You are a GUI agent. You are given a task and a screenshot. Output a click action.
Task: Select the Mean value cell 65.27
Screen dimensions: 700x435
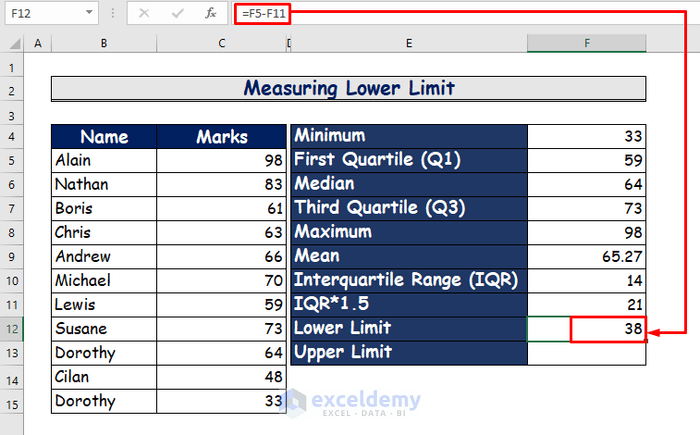[587, 257]
